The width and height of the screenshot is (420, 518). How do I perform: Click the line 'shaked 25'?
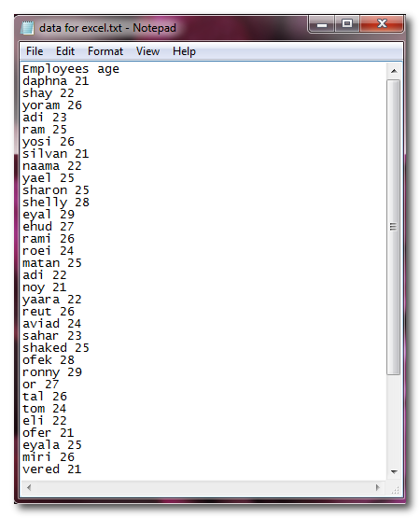(55, 348)
